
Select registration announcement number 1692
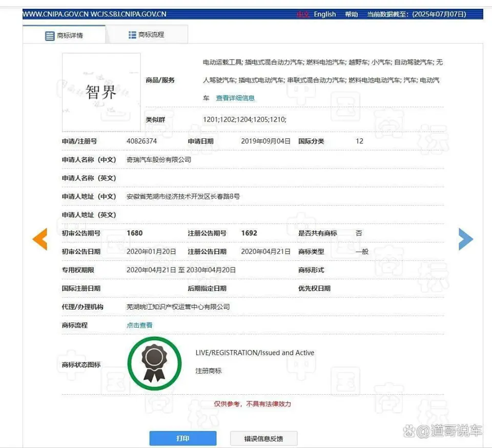(x=249, y=233)
